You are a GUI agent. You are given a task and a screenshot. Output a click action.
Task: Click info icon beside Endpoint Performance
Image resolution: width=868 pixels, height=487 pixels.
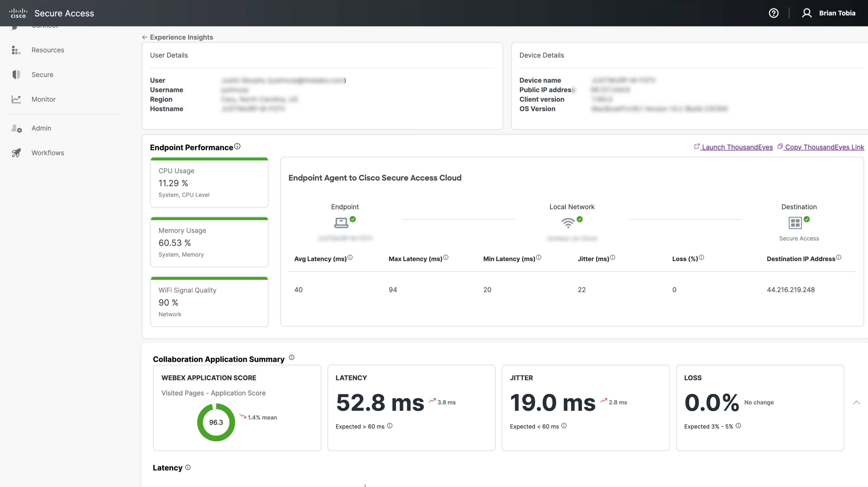[237, 146]
